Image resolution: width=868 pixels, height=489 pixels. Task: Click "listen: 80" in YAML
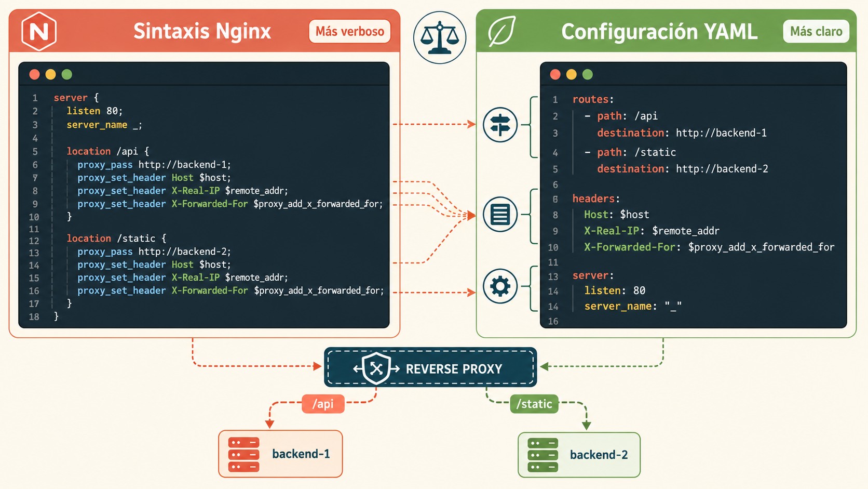pyautogui.click(x=615, y=290)
